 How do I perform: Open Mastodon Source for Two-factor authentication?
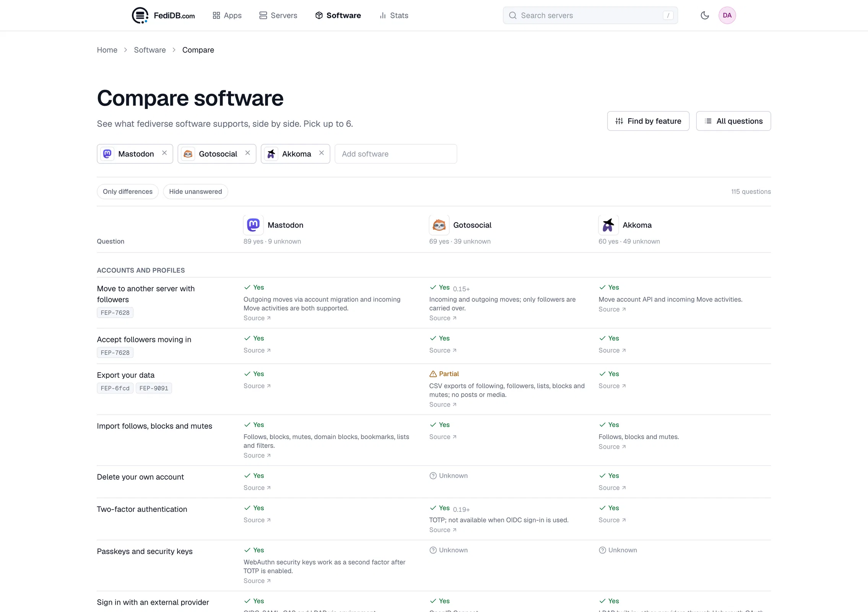point(257,519)
